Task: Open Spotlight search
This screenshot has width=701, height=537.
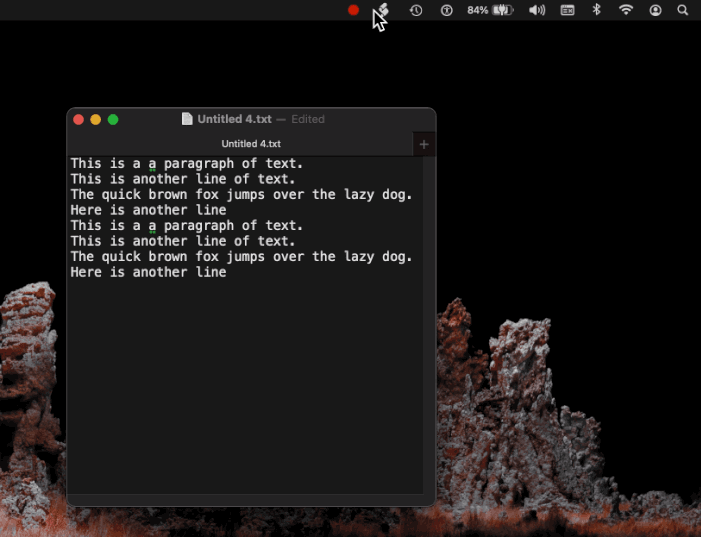Action: point(683,10)
